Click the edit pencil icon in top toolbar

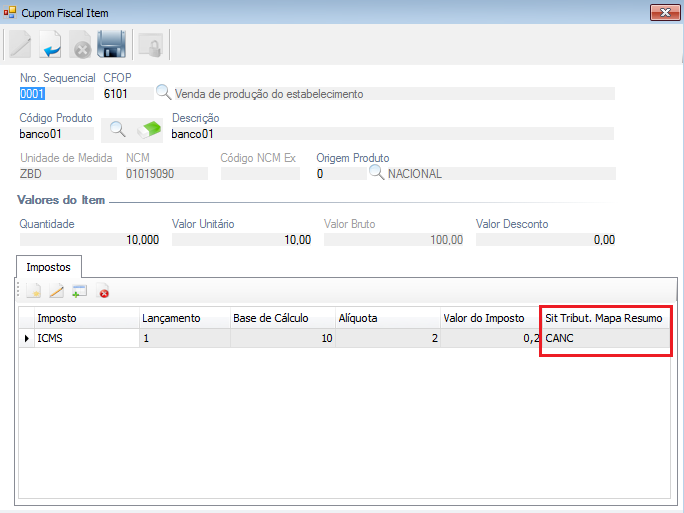(20, 44)
